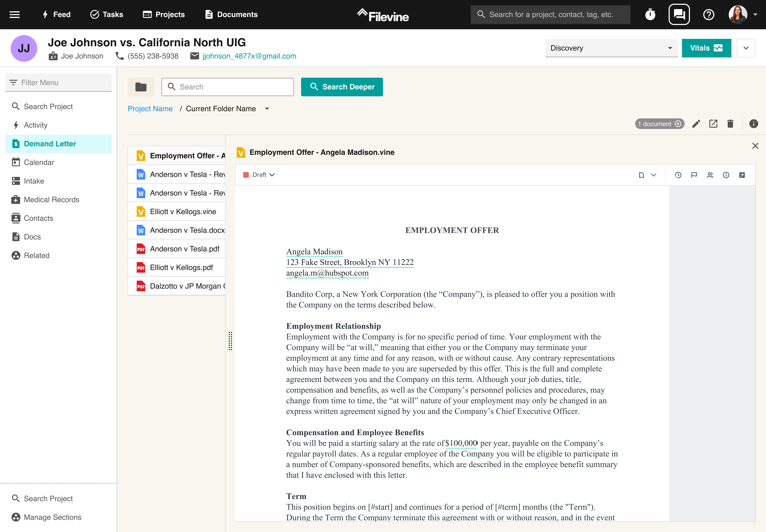Click the Vitals button

coord(706,48)
